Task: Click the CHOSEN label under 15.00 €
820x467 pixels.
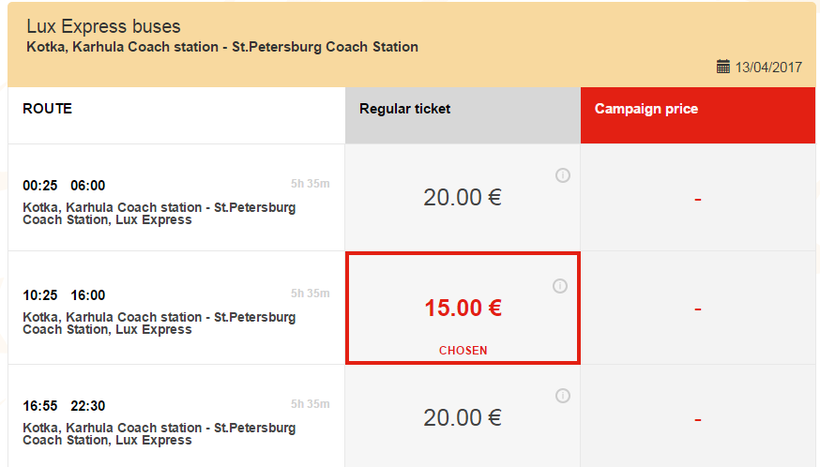Action: coord(462,350)
